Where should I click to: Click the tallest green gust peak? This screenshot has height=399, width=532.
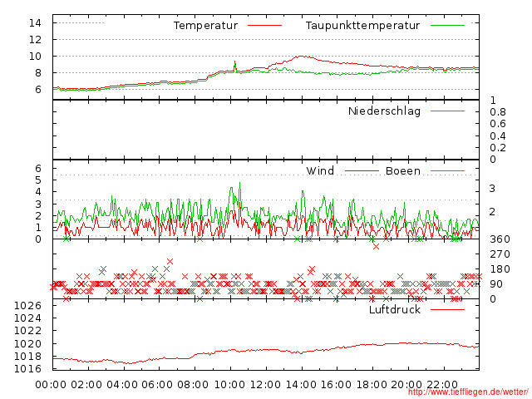point(240,185)
